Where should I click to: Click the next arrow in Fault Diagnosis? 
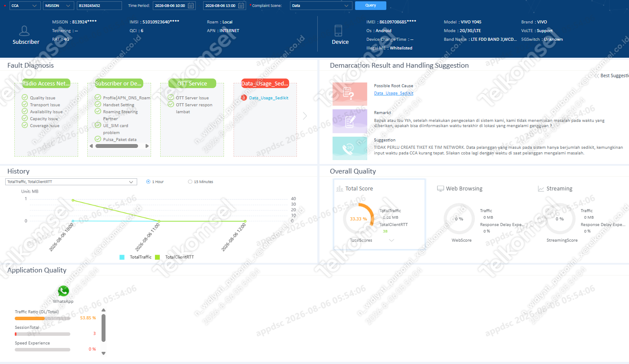[305, 116]
